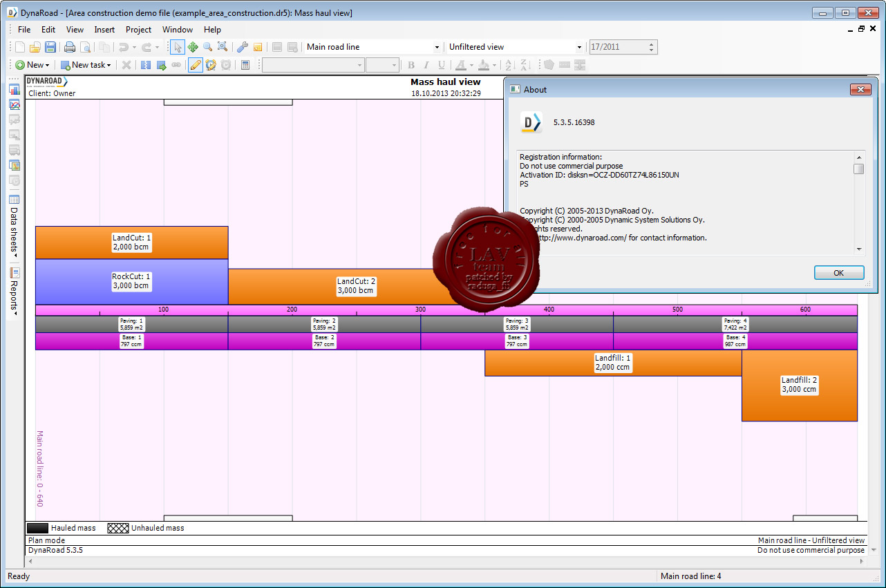Select the magnifier zoom tool
This screenshot has height=588, width=886.
point(207,47)
